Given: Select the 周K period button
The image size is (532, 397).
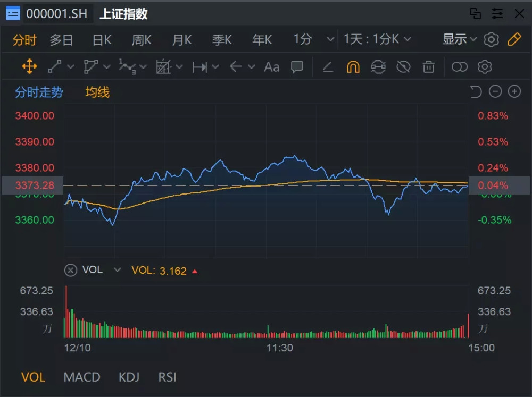Looking at the screenshot, I should (142, 40).
